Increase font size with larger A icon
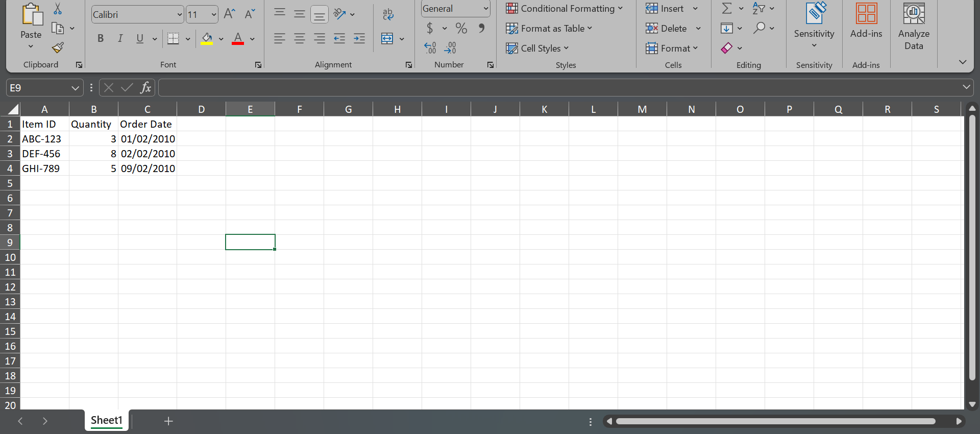This screenshot has width=980, height=434. coord(230,14)
